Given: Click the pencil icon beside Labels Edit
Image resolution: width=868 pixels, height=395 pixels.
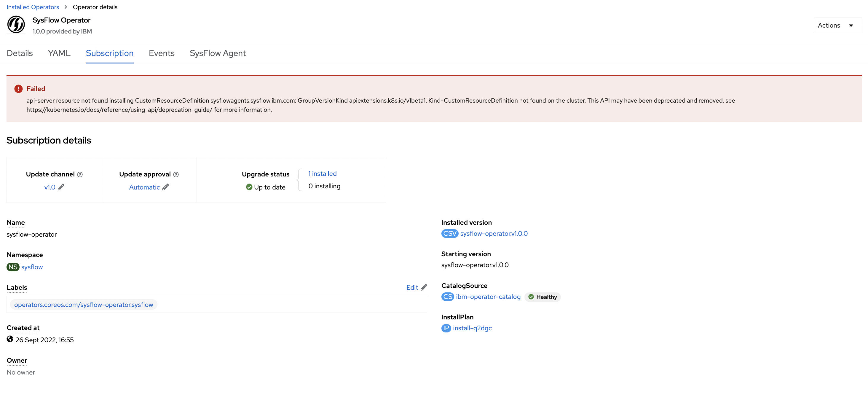Looking at the screenshot, I should pos(424,287).
